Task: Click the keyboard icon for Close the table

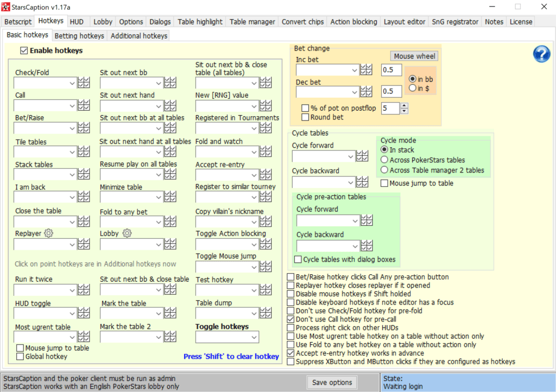Action: [x=84, y=222]
